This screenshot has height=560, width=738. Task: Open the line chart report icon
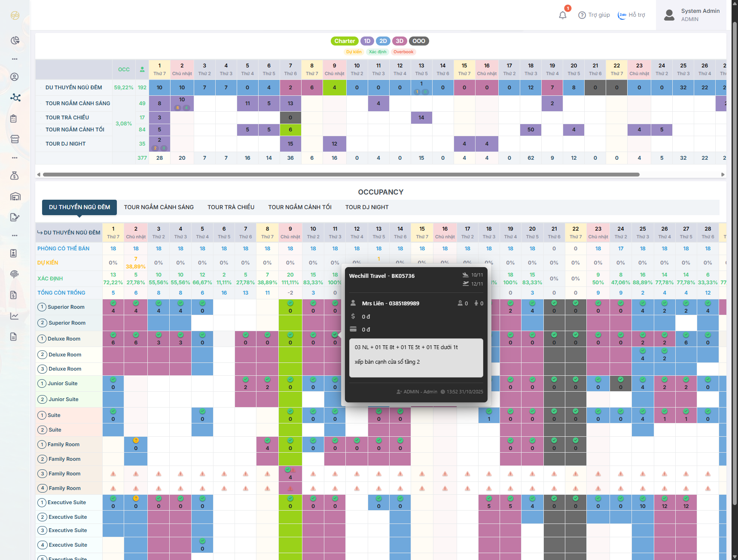(x=15, y=316)
